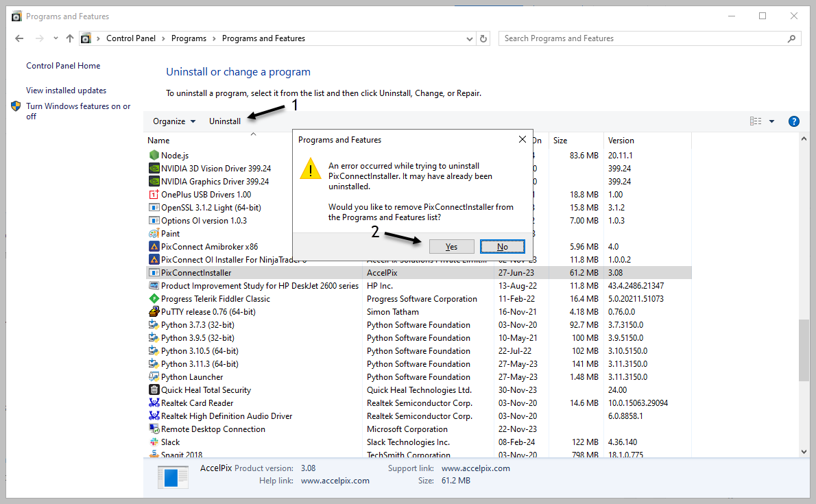Click the AccelPix details pane thumbnail
816x504 pixels.
173,477
